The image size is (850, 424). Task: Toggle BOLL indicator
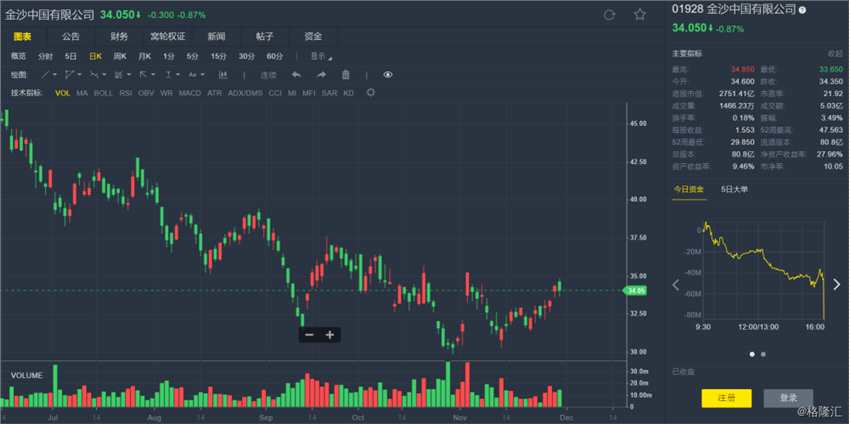pyautogui.click(x=104, y=93)
